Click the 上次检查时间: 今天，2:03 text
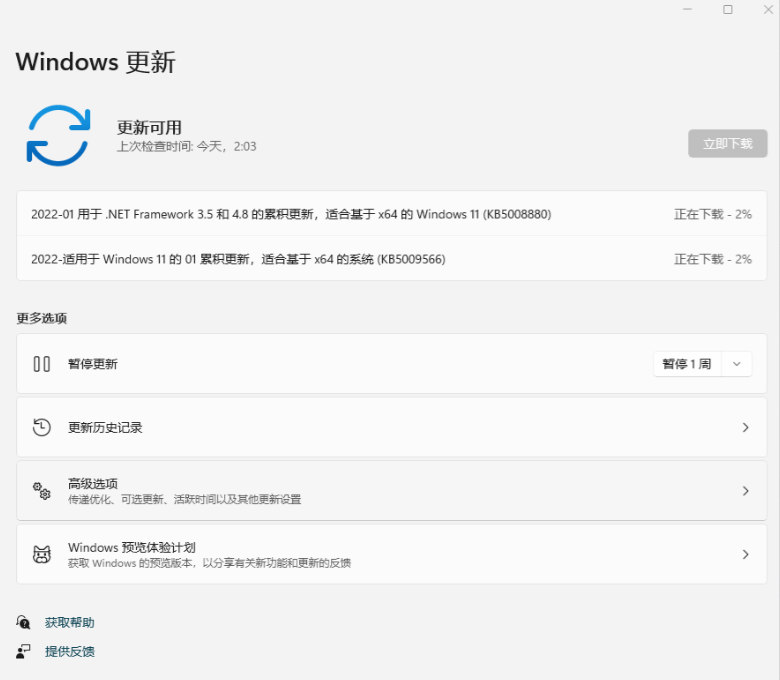 click(x=187, y=146)
